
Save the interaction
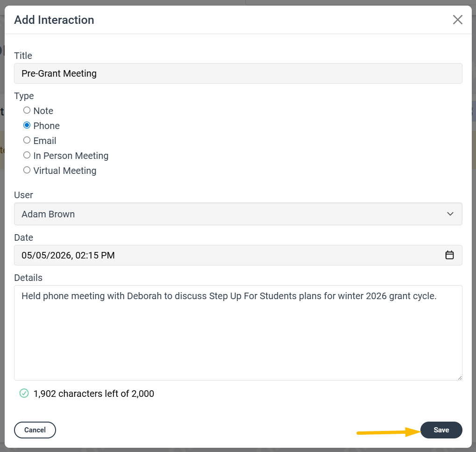pyautogui.click(x=441, y=430)
